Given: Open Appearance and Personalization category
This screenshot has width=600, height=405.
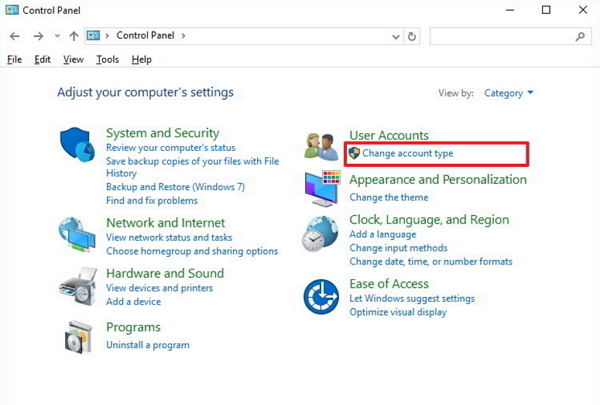Looking at the screenshot, I should pos(438,180).
